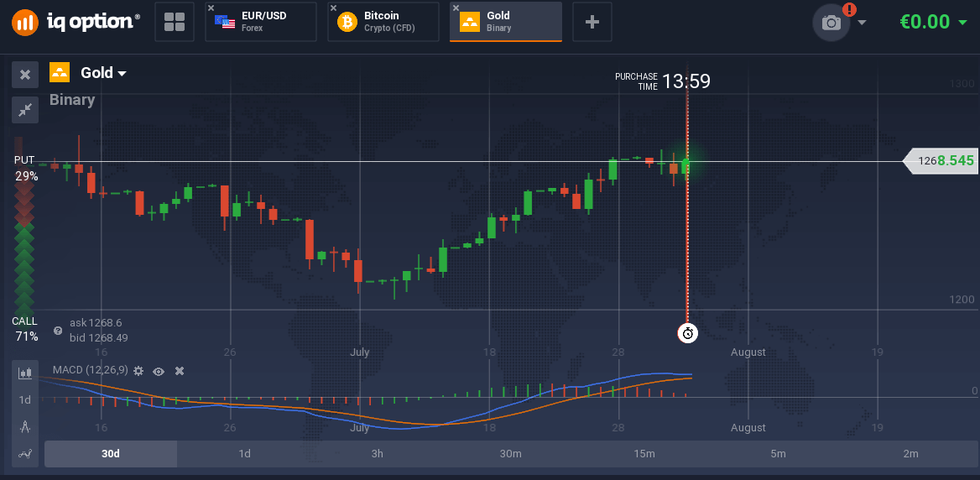
Task: Select the 30d timeframe
Action: (111, 454)
